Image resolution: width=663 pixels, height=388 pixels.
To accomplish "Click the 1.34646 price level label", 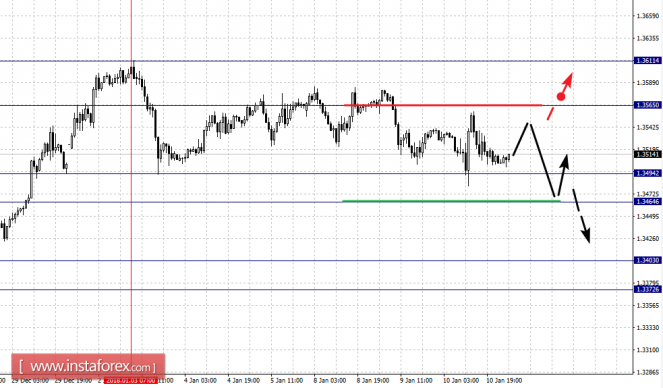I will click(x=647, y=202).
